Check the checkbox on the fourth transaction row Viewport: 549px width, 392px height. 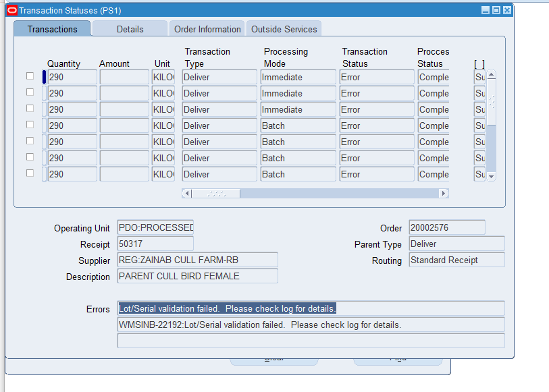(30, 125)
